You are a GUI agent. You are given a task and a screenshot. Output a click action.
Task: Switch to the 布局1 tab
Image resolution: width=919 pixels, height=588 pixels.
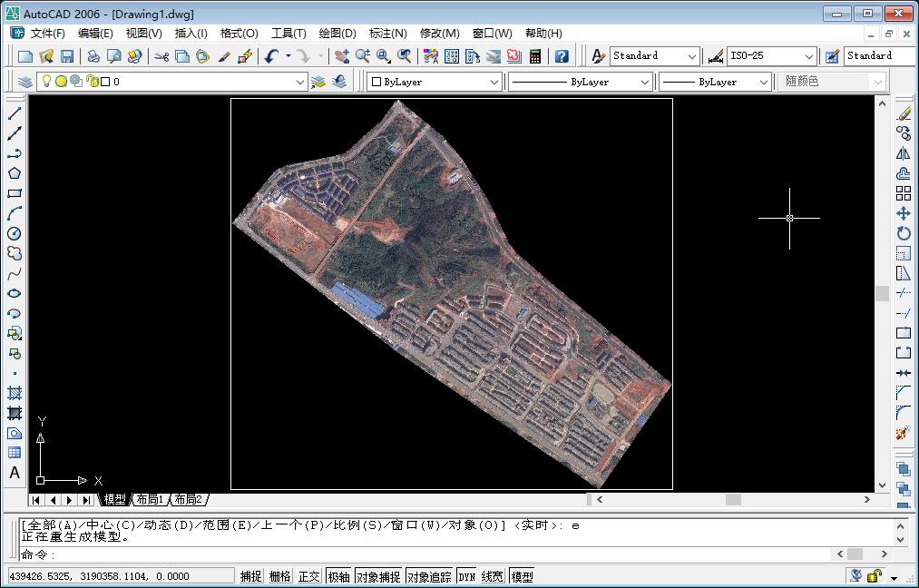click(x=150, y=499)
